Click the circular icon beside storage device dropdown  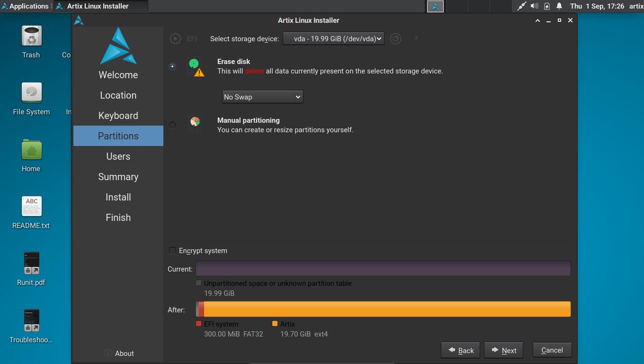[395, 39]
